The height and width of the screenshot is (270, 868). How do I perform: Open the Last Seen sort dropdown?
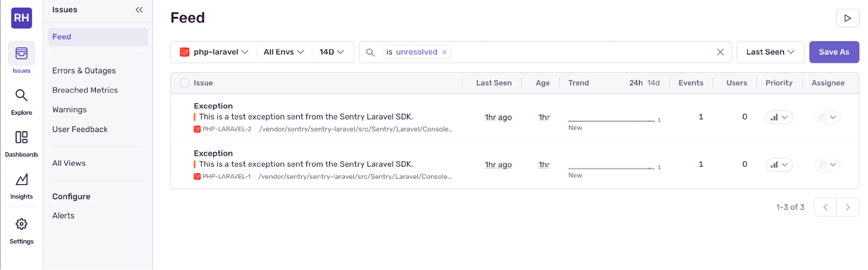(x=770, y=52)
